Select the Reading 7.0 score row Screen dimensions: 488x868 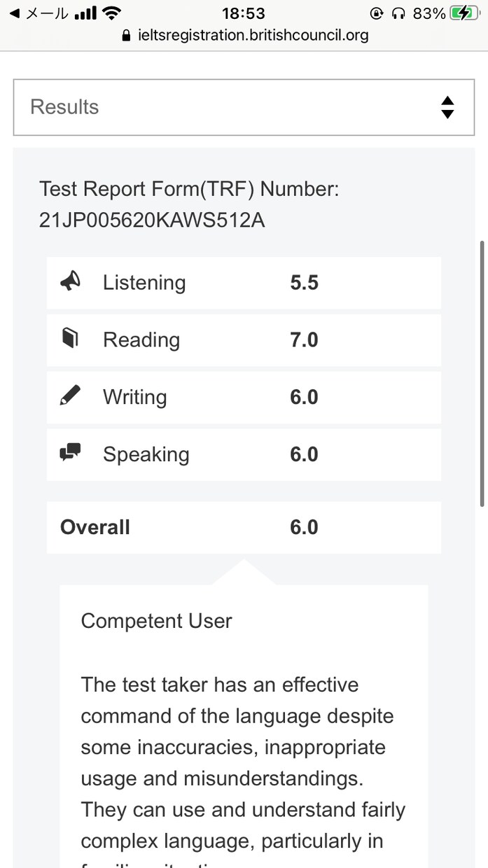tap(244, 340)
